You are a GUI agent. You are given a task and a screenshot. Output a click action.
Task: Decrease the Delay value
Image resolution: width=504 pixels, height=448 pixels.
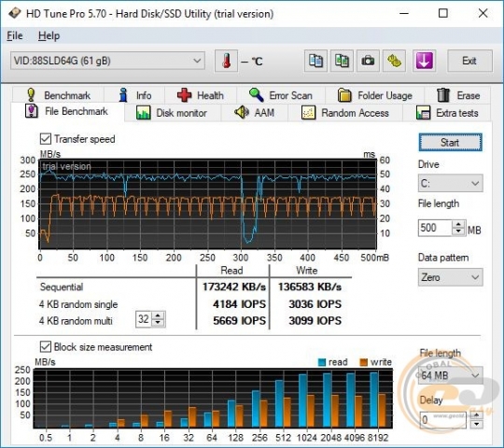(x=476, y=425)
